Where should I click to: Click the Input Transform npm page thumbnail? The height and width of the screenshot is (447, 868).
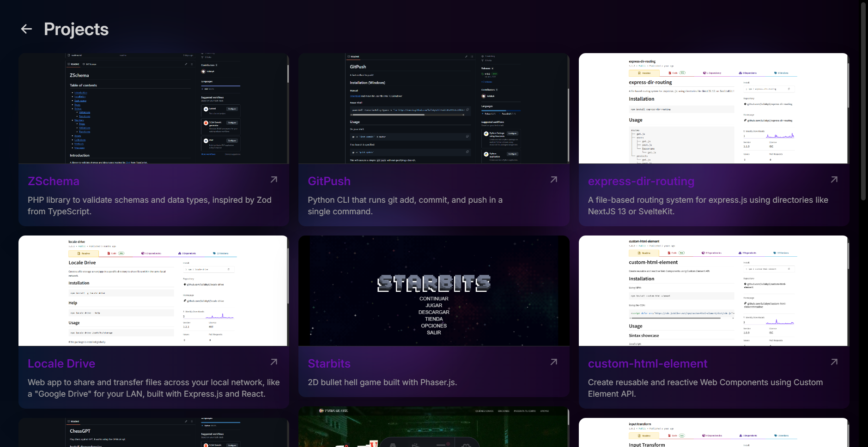click(x=714, y=433)
